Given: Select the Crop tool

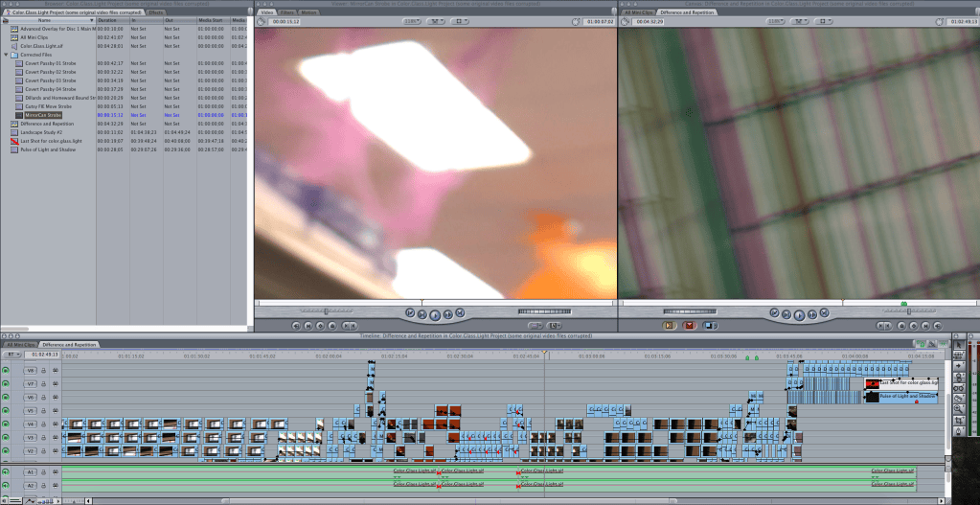Looking at the screenshot, I should (960, 420).
